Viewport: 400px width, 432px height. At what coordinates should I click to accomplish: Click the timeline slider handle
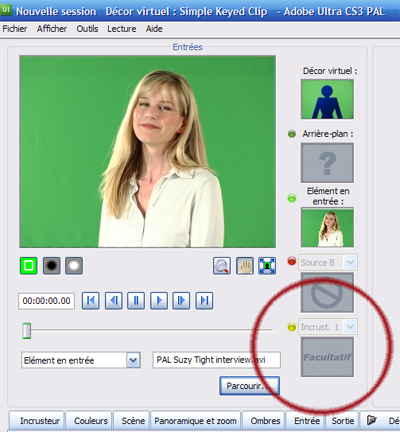[x=27, y=331]
